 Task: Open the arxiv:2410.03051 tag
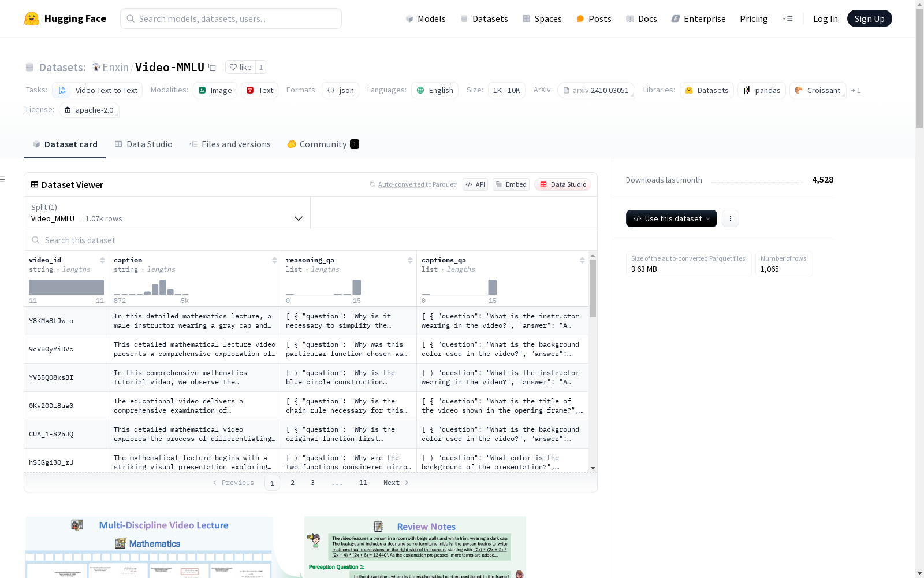(x=596, y=90)
